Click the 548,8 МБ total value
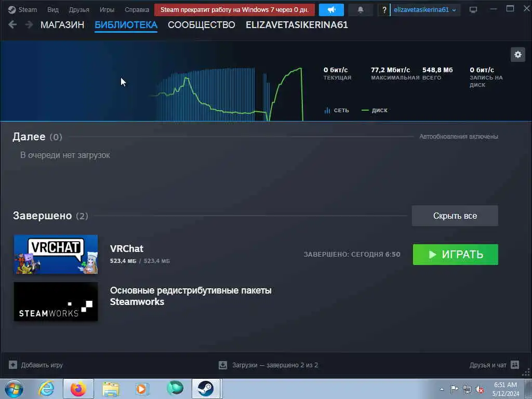The width and height of the screenshot is (532, 399). [437, 70]
